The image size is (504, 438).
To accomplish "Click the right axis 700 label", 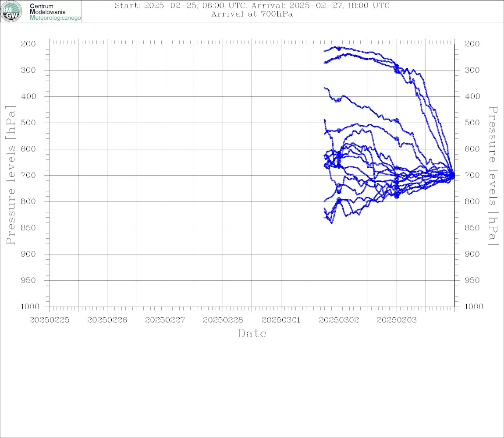I will (472, 176).
